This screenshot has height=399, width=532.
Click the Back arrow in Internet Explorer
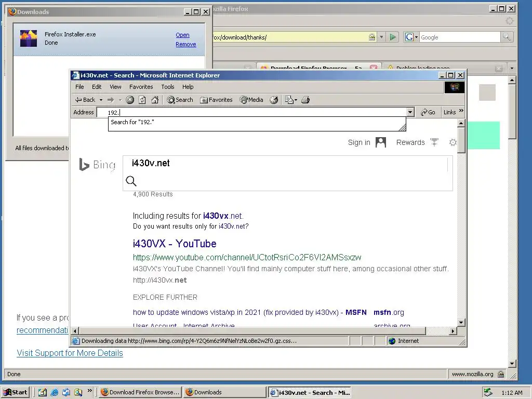tap(85, 100)
